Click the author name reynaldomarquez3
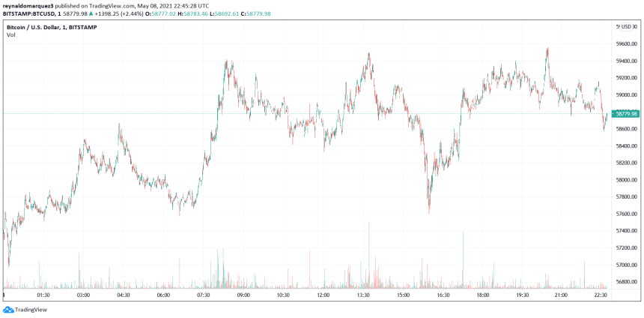This screenshot has width=644, height=318. click(28, 7)
